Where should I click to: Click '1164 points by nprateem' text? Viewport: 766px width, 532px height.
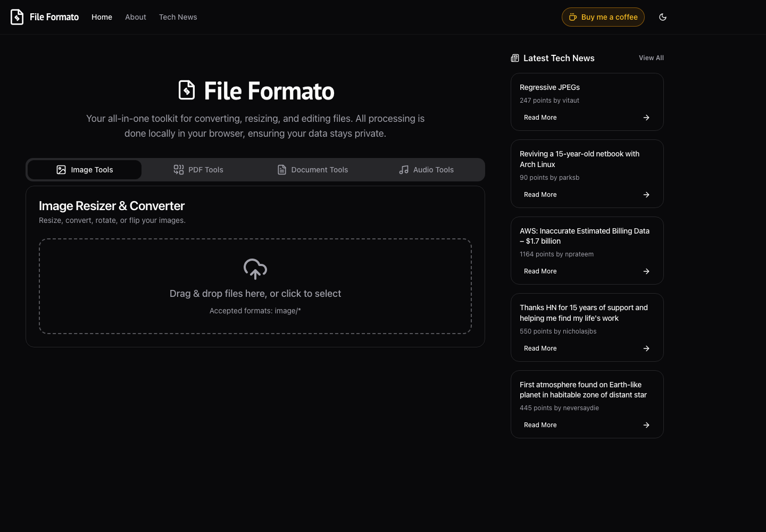[x=556, y=254]
